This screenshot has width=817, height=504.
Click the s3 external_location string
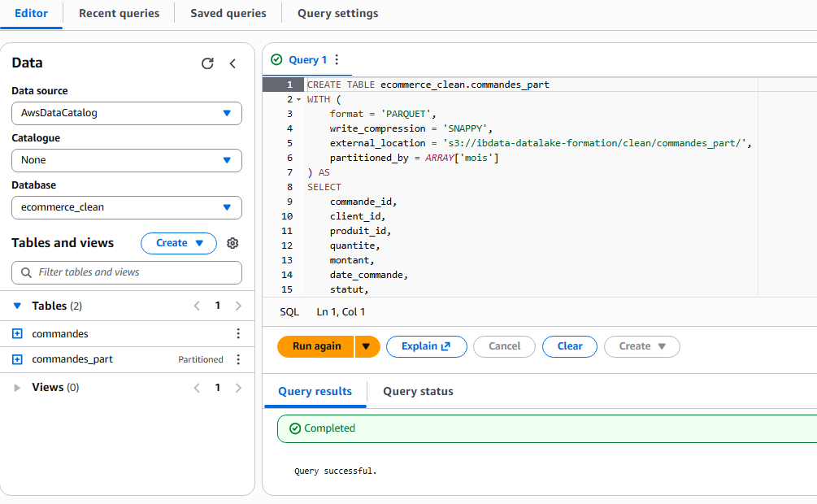coord(594,143)
